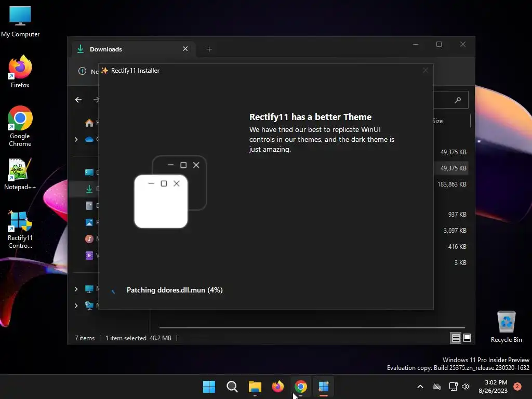This screenshot has height=399, width=532.
Task: Close the Downloads tab in File Explorer
Action: 185,49
